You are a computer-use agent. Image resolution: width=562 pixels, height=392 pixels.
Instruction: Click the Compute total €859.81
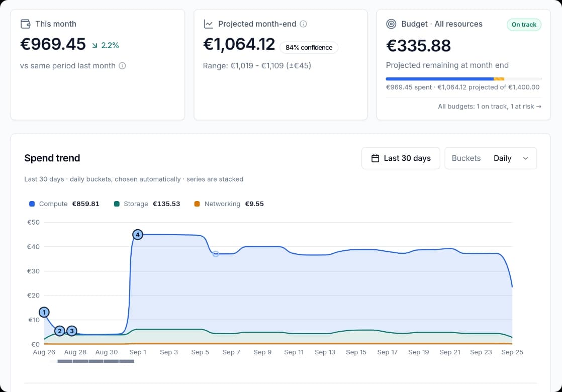[x=85, y=204]
